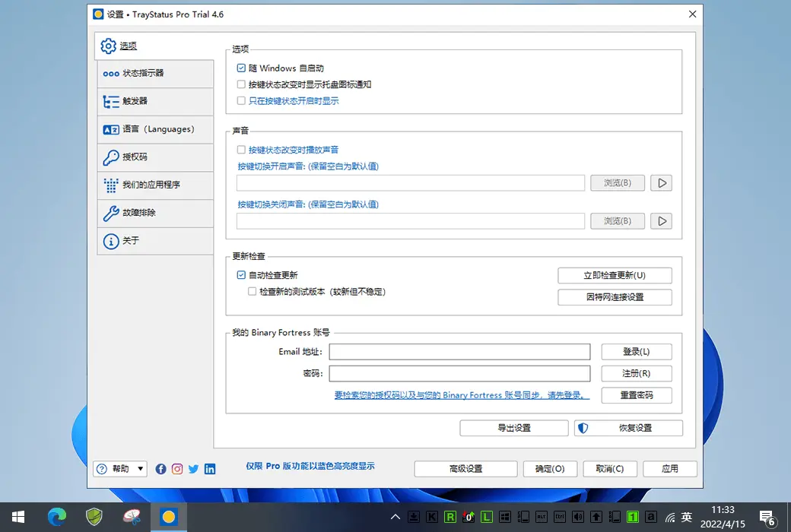Click the green R status tray icon
The width and height of the screenshot is (791, 532).
(450, 517)
